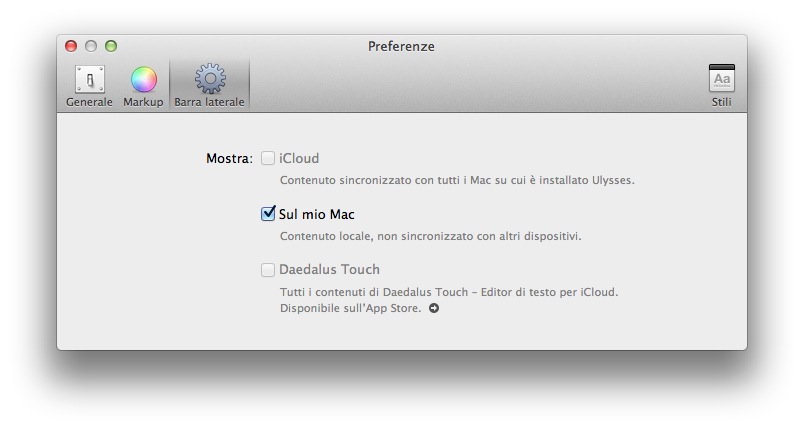Close the Preferenze window
Image resolution: width=804 pixels, height=429 pixels.
(71, 46)
